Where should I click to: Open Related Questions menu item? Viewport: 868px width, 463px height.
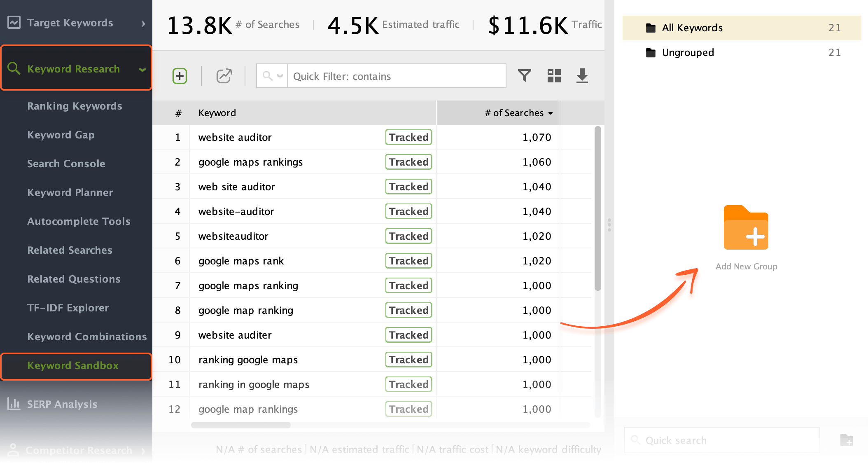point(74,279)
